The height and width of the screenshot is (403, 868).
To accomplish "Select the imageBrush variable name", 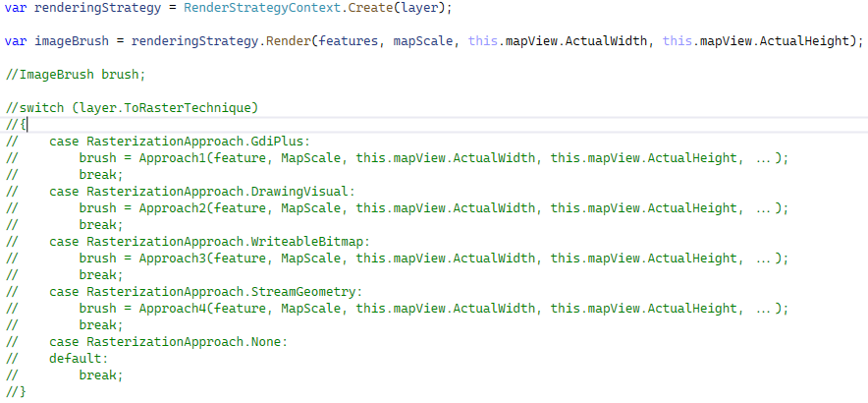I will pos(69,41).
